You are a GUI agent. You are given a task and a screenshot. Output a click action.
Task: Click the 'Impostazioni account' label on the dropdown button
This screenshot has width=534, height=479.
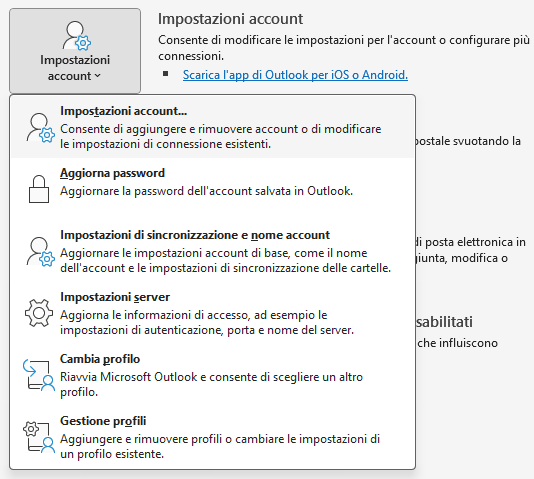click(x=75, y=68)
